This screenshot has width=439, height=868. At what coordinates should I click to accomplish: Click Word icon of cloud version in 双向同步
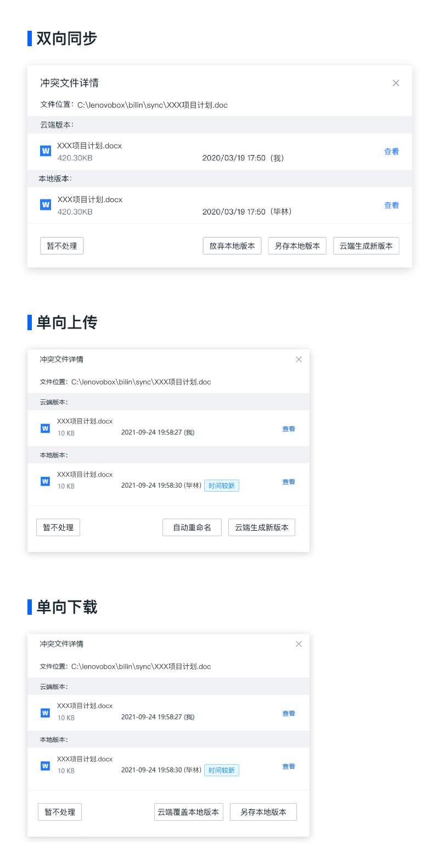click(46, 151)
